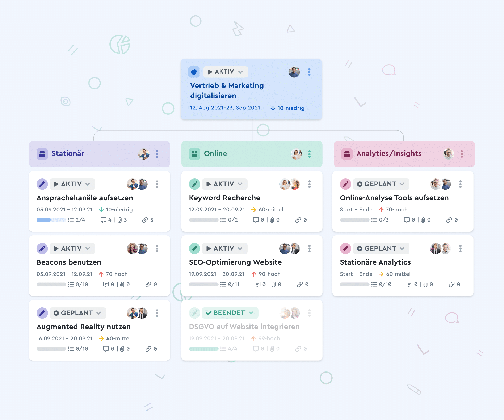Click the attachment icon on Ansprachekanäle aufsetzen card
The width and height of the screenshot is (504, 420).
[x=119, y=220]
